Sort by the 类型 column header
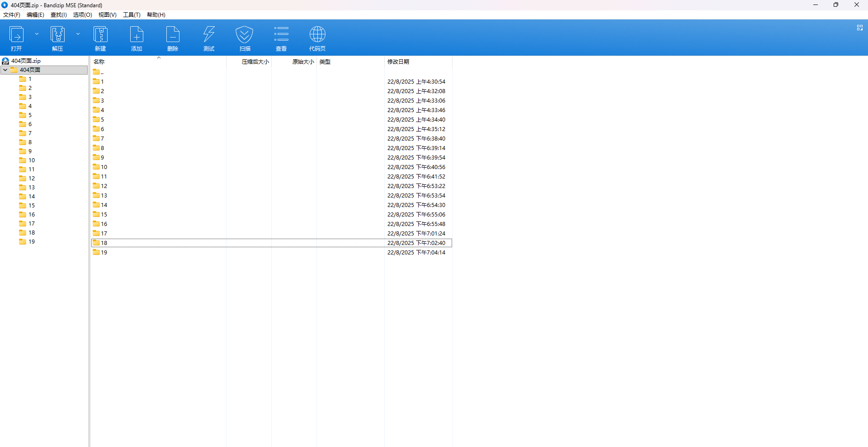The width and height of the screenshot is (868, 447). pyautogui.click(x=350, y=62)
